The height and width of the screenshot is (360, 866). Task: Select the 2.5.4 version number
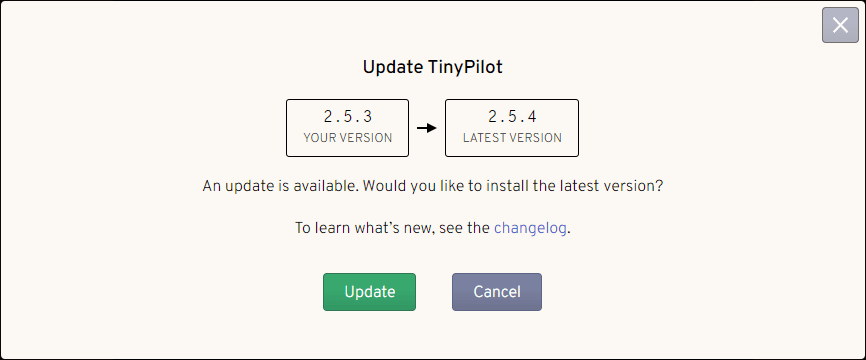(512, 117)
